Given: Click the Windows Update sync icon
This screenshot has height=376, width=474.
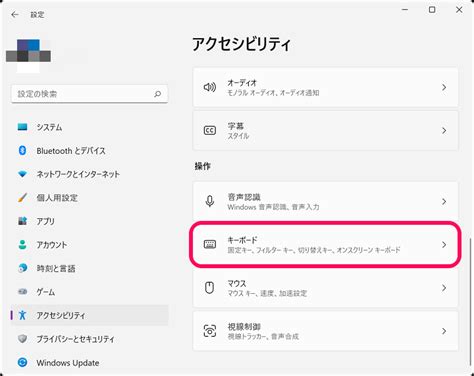Looking at the screenshot, I should (x=22, y=362).
